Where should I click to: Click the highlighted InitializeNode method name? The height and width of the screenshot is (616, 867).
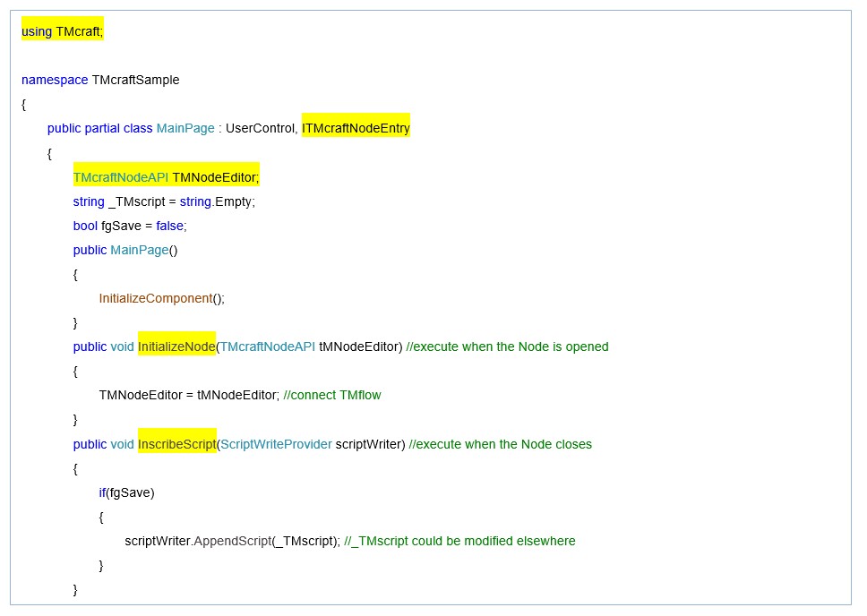(x=176, y=346)
